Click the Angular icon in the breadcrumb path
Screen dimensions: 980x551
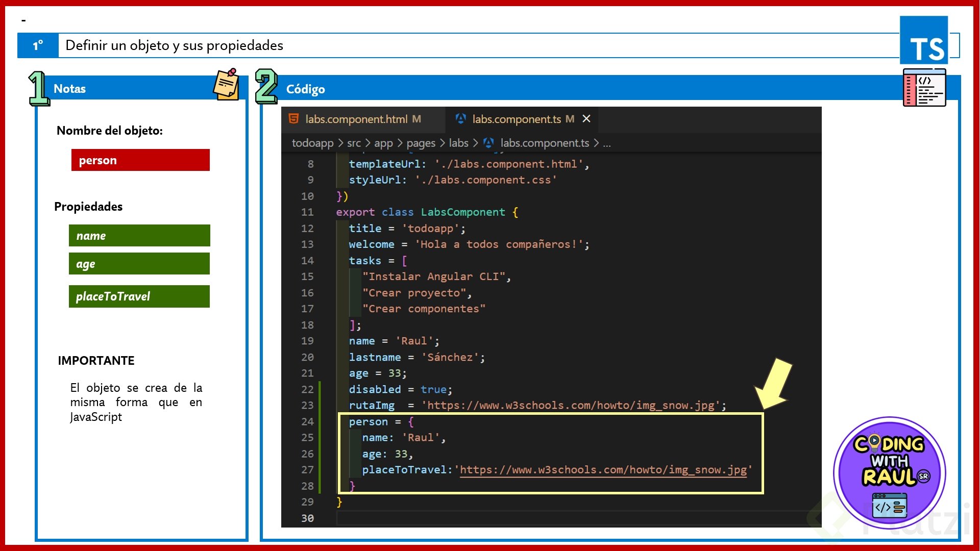tap(488, 143)
